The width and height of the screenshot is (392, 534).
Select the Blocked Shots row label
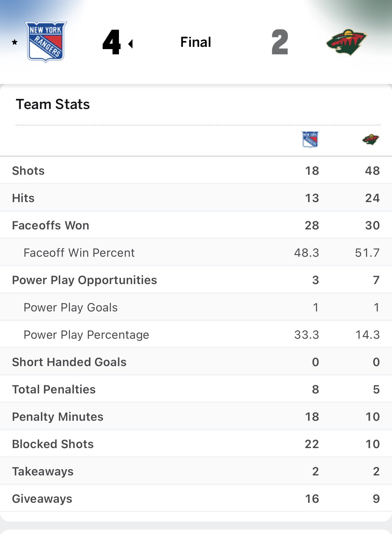(x=53, y=444)
